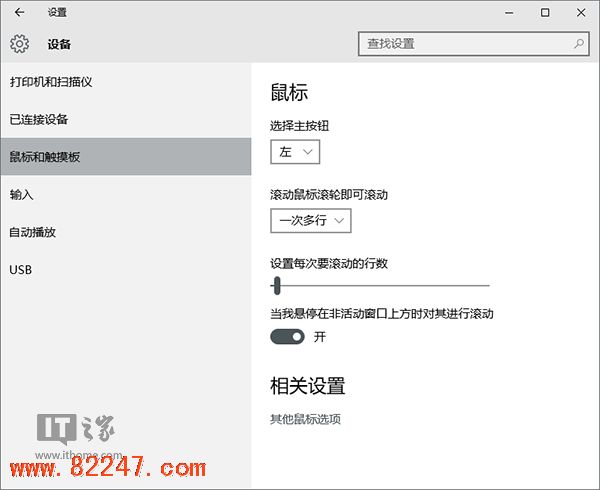
Task: Maximize the settings window
Action: 545,13
